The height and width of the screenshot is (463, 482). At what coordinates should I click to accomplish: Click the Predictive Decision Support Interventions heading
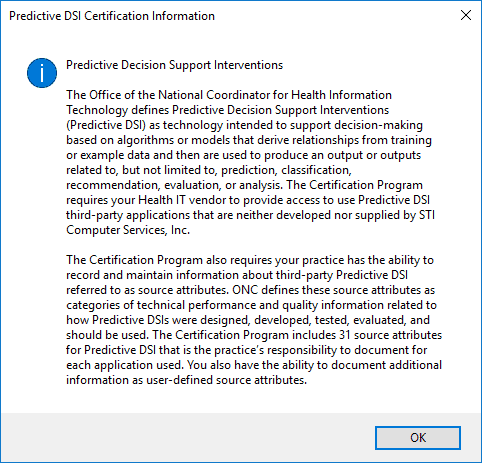174,65
